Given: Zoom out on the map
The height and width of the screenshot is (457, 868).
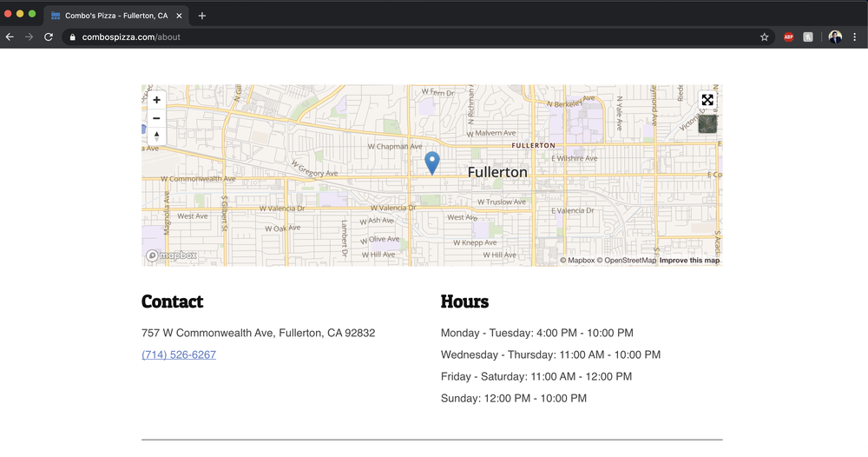Looking at the screenshot, I should coord(156,118).
